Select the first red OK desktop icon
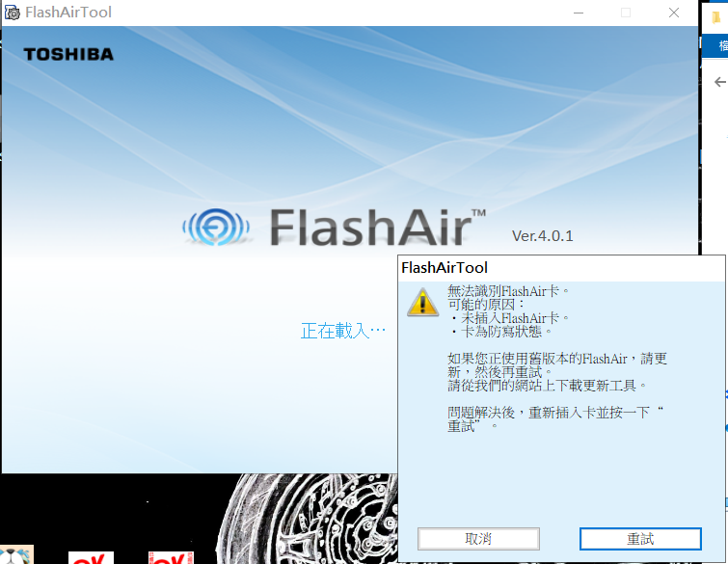This screenshot has height=564, width=728. pos(91,557)
